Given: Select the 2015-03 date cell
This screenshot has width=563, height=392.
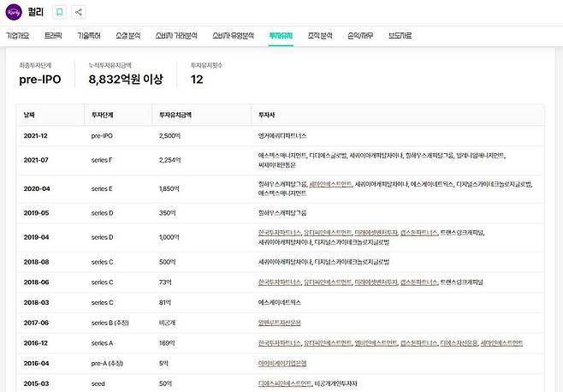Looking at the screenshot, I should 36,383.
